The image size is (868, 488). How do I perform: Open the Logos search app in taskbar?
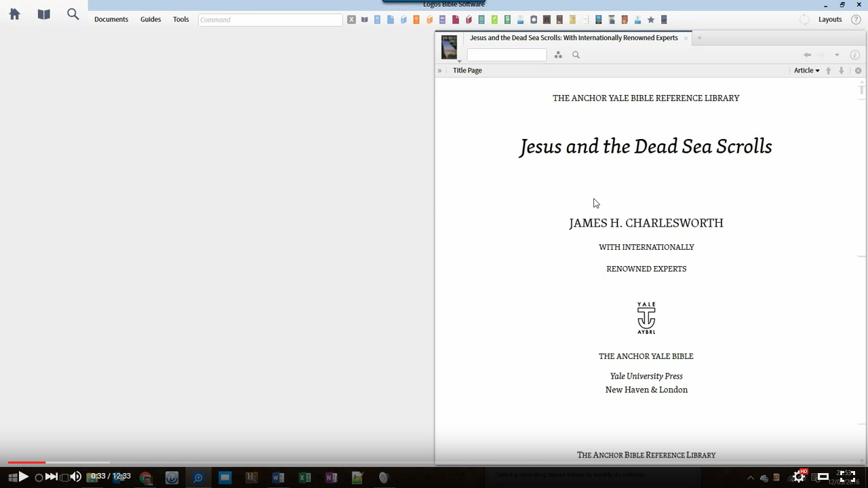click(x=198, y=478)
